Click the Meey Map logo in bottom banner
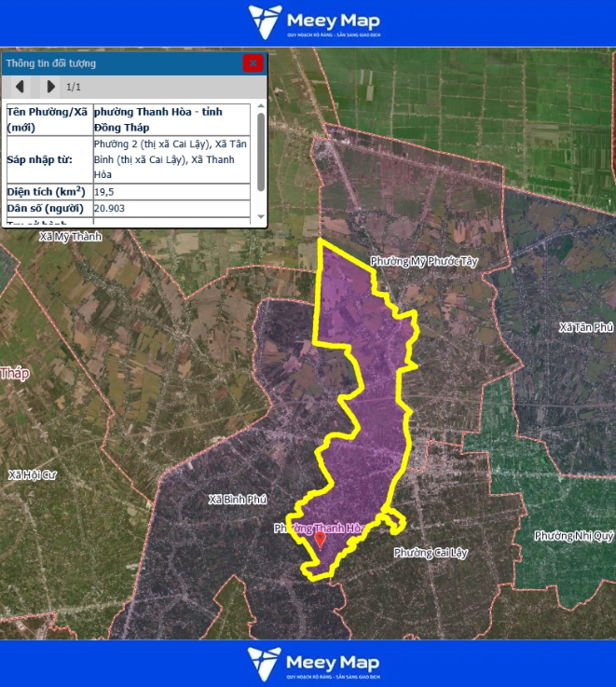 (313, 665)
